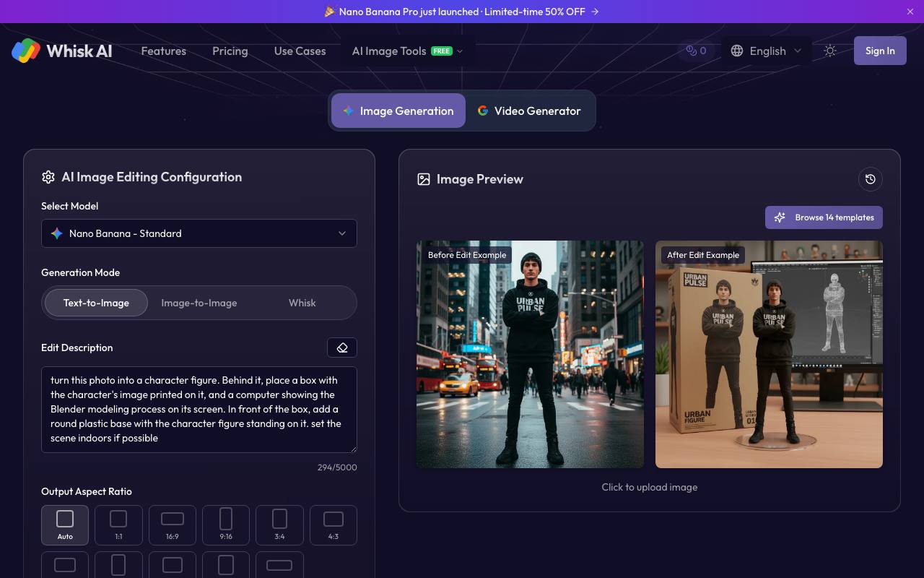Switch to Video Generator tab

529,111
